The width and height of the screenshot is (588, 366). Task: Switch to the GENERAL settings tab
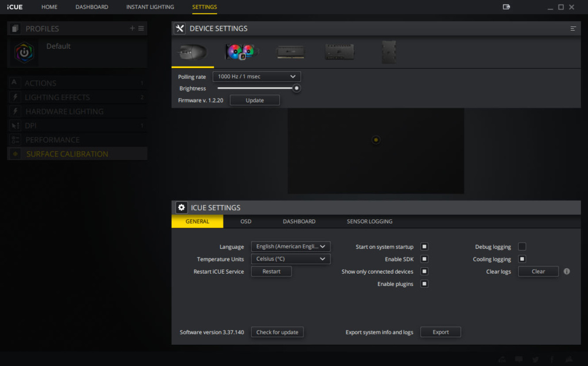[x=197, y=221]
